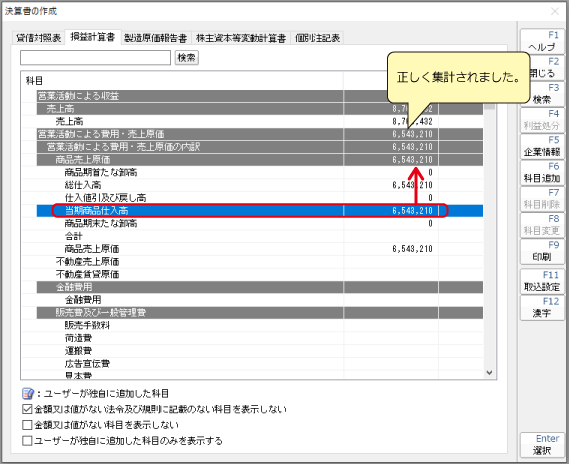
Task: Click the F1 ヘルプ help button
Action: 542,41
